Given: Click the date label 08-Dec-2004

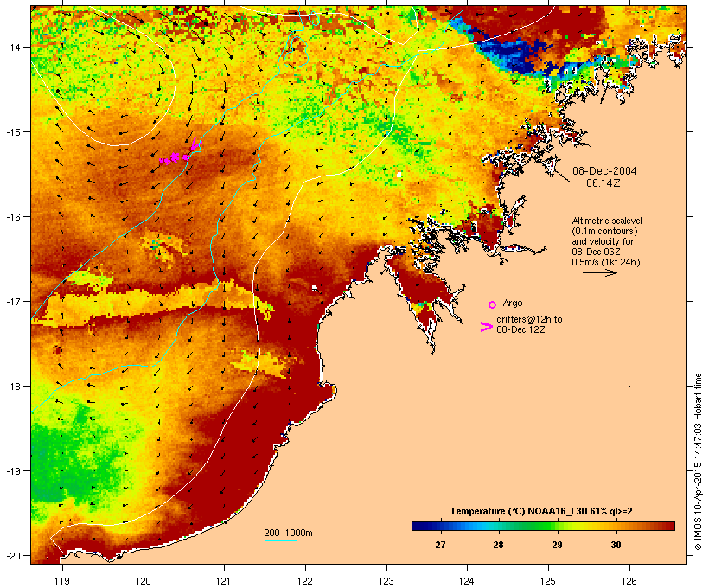Looking at the screenshot, I should [x=604, y=171].
